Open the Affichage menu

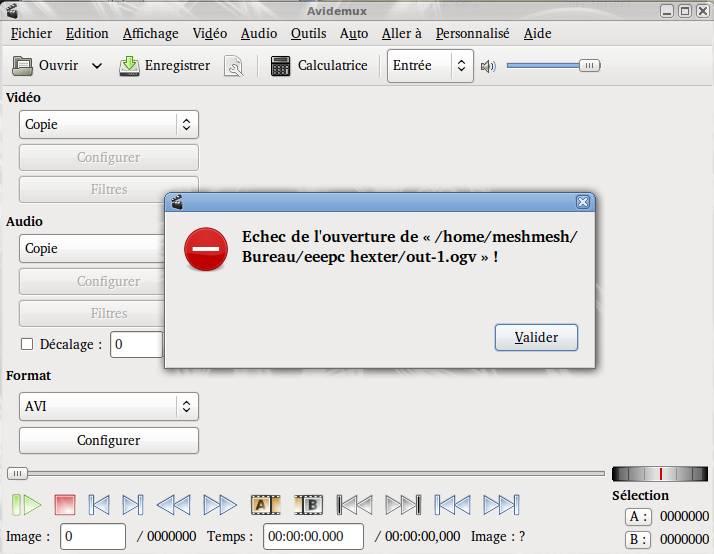click(150, 34)
